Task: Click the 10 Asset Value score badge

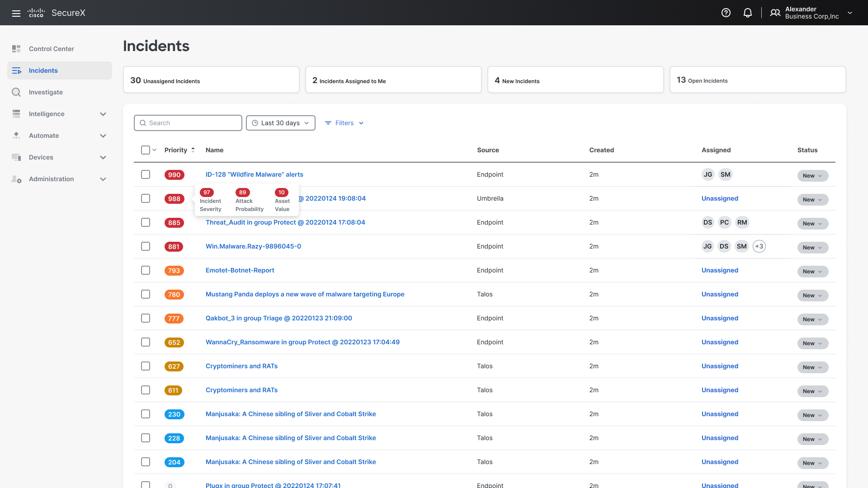Action: tap(282, 192)
